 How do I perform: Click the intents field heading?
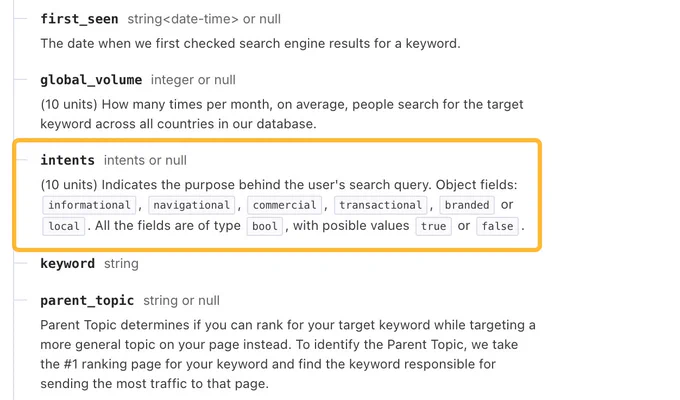point(68,160)
